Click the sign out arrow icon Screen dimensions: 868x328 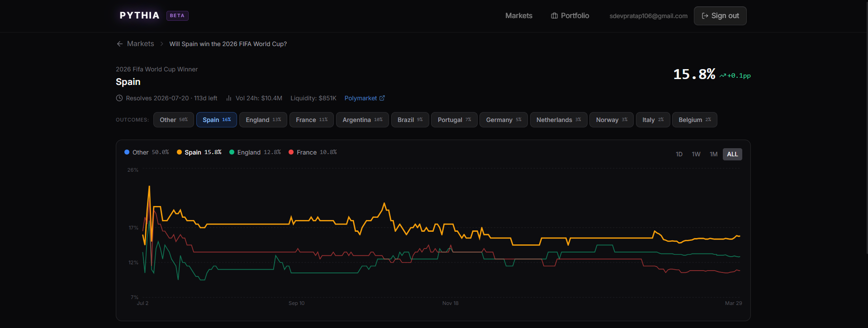(705, 16)
